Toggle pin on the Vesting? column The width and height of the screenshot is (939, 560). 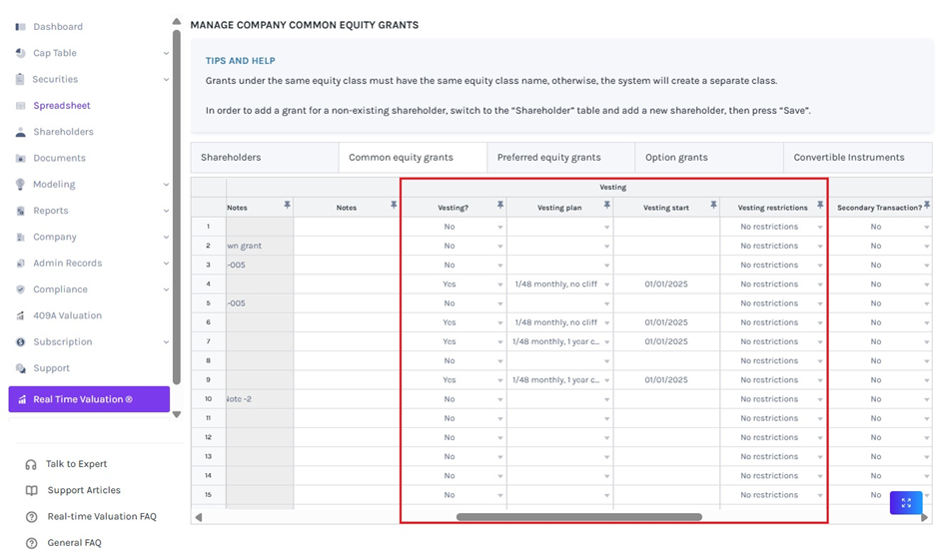(499, 206)
